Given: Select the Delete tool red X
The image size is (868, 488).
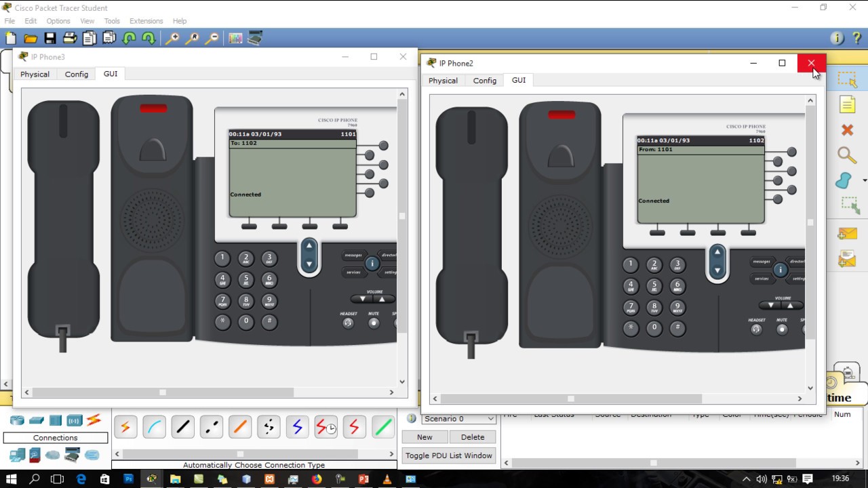Looking at the screenshot, I should tap(847, 129).
